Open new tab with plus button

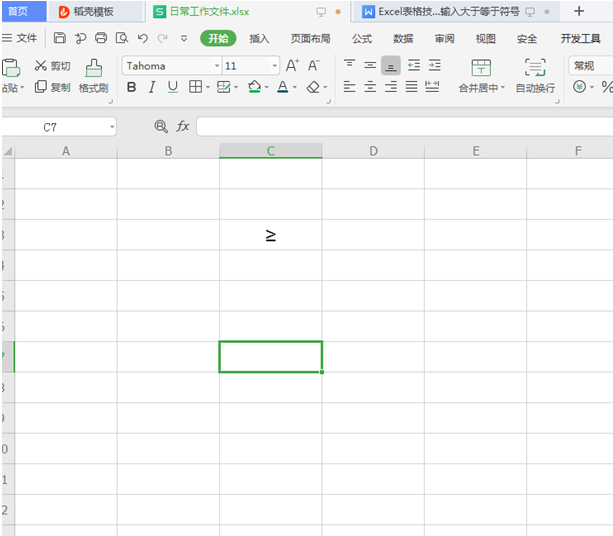coord(579,11)
